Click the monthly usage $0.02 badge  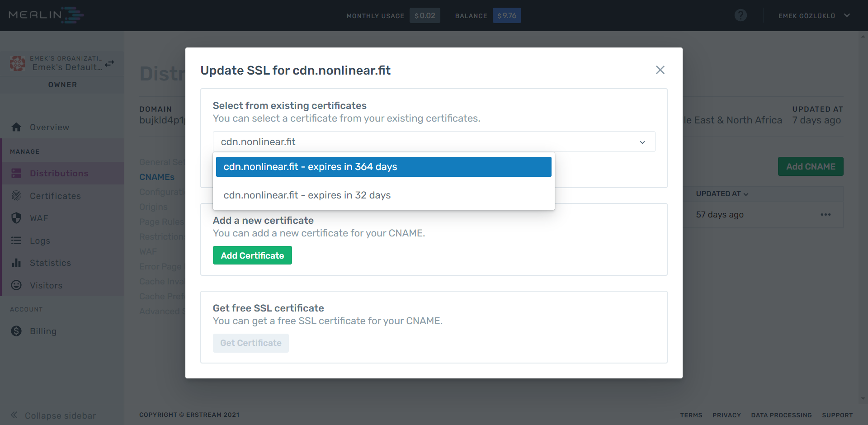pos(425,16)
